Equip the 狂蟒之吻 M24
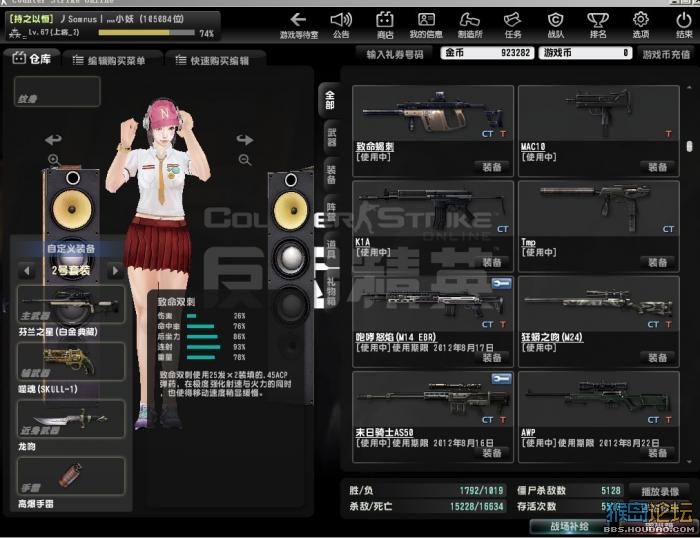The image size is (700, 538). (x=658, y=358)
